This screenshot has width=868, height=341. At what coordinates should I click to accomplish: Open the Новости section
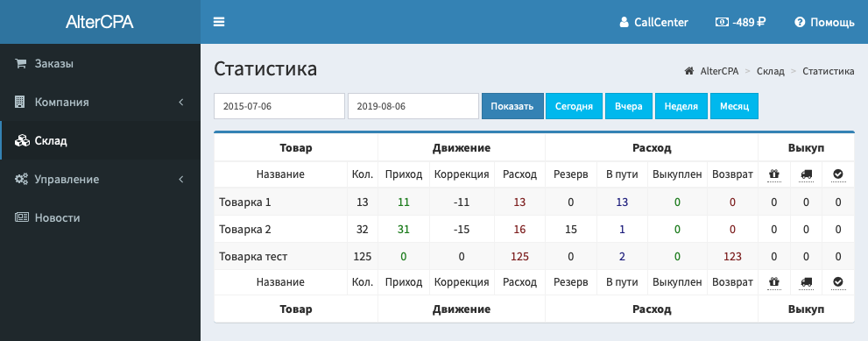(x=100, y=217)
